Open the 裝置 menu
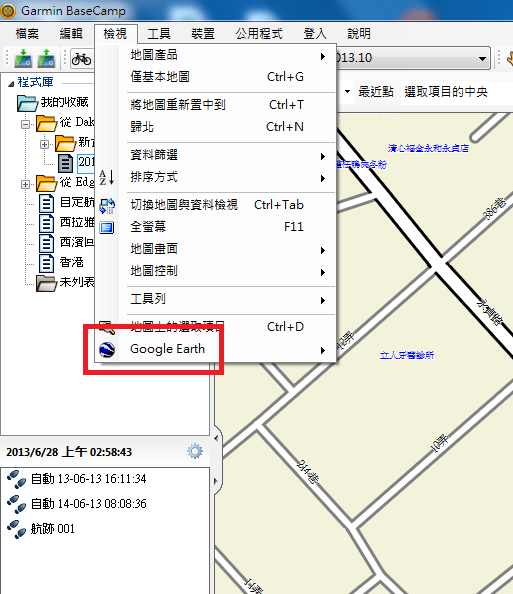The height and width of the screenshot is (594, 513). (203, 34)
